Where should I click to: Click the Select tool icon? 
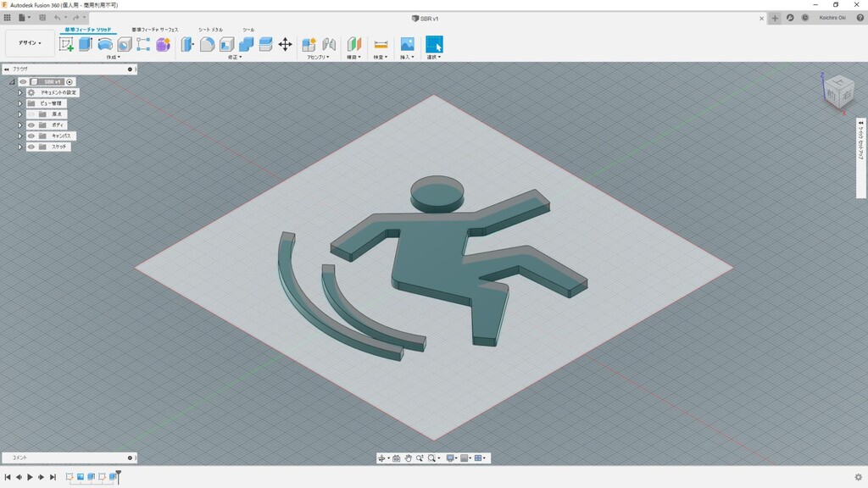point(434,44)
